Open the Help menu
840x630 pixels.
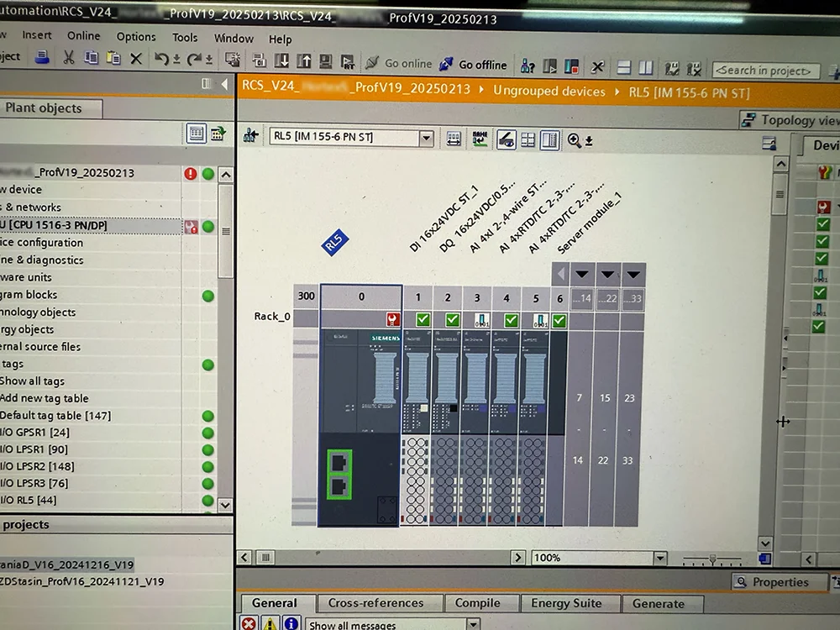click(x=281, y=39)
